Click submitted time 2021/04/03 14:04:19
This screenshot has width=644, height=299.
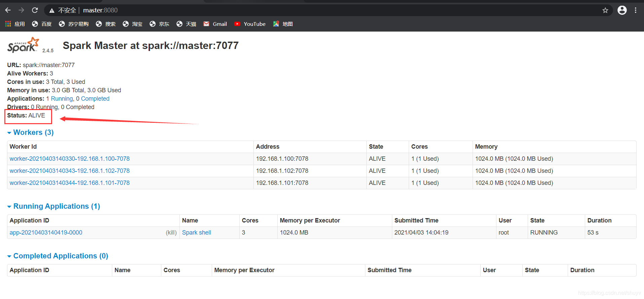pyautogui.click(x=421, y=233)
